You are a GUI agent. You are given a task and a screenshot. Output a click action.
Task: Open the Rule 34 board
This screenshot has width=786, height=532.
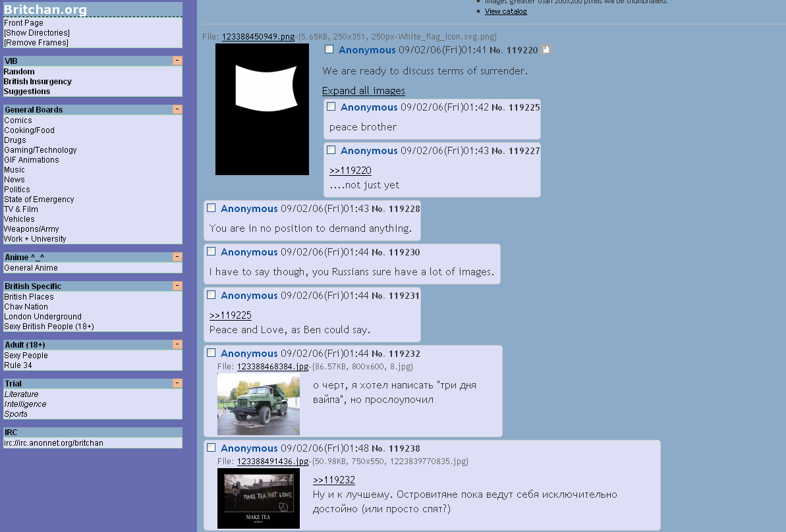pos(18,365)
